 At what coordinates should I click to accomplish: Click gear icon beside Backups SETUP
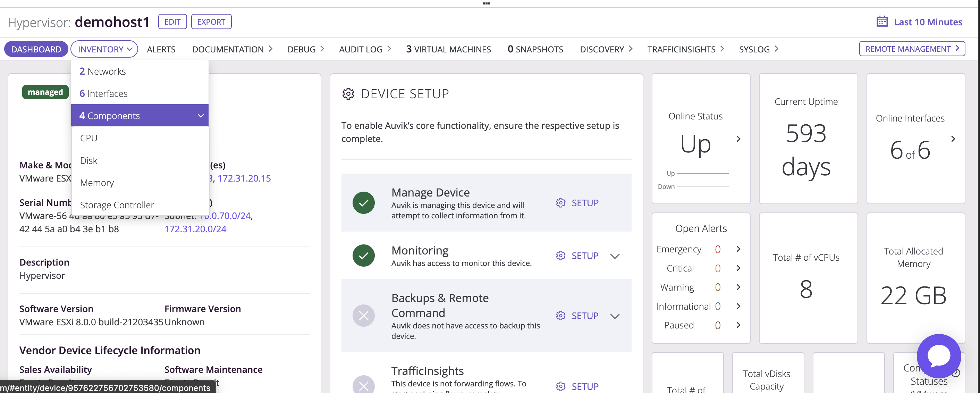(x=560, y=316)
